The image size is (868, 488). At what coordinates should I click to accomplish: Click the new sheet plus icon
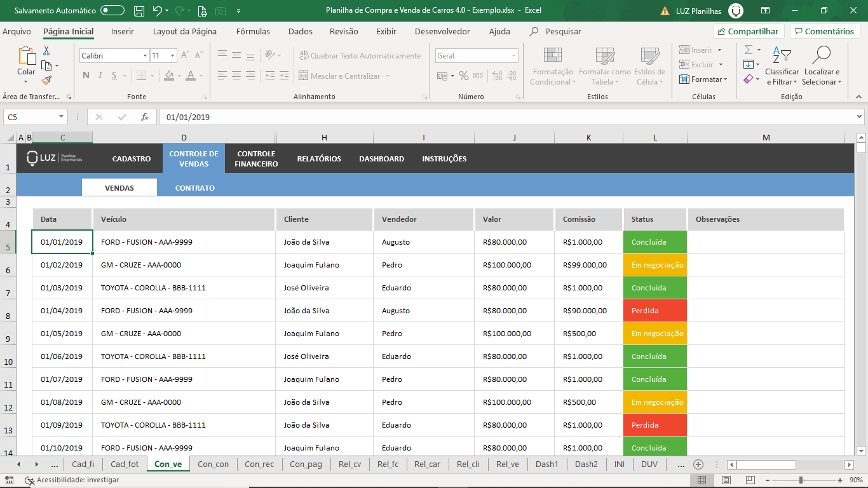click(x=698, y=464)
